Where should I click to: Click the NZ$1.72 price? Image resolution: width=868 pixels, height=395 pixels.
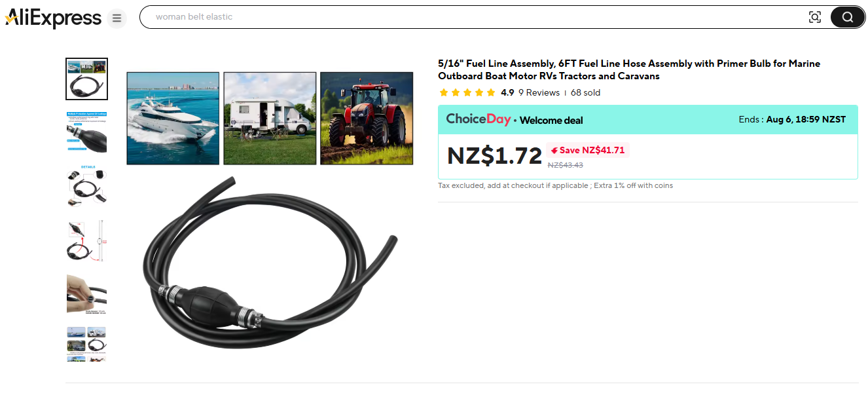tap(494, 156)
